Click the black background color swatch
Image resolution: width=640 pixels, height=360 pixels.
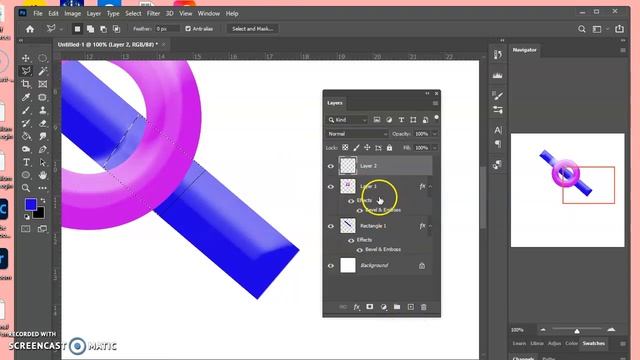[x=40, y=213]
